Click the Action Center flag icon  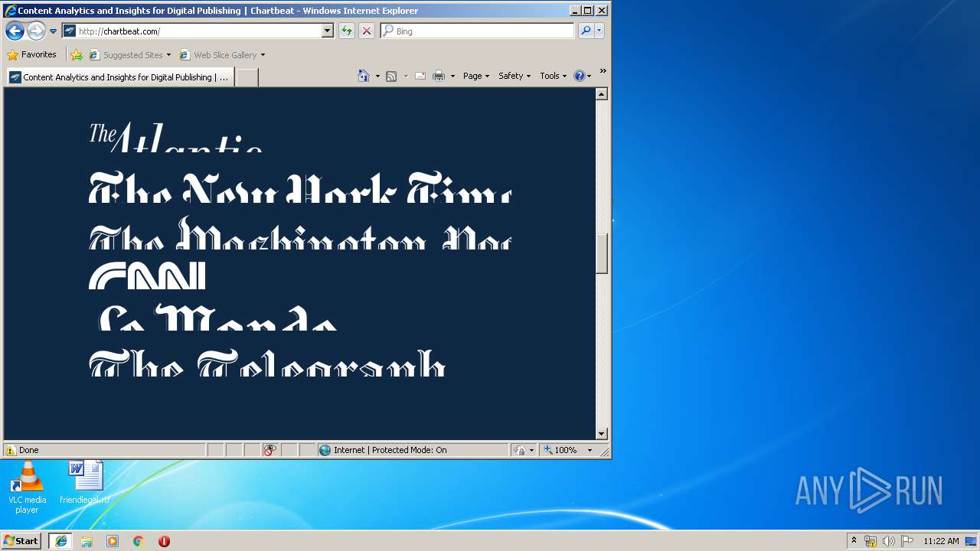click(907, 541)
